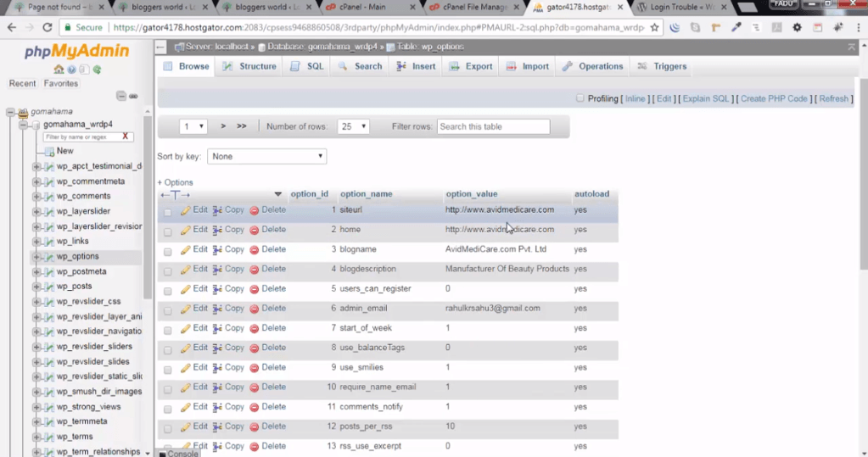The image size is (868, 457).
Task: Check the siteurl row checkbox
Action: 168,213
